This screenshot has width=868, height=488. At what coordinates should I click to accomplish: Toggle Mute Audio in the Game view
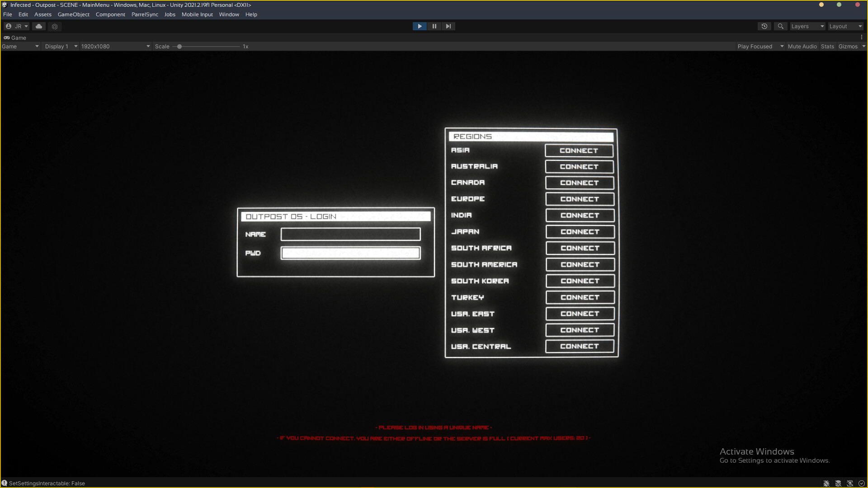[x=802, y=46]
